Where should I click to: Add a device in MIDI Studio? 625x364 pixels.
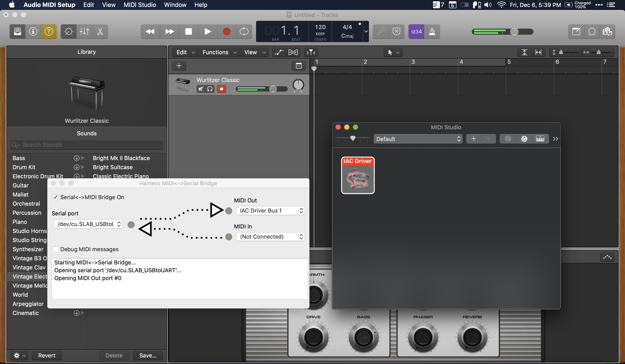(474, 139)
